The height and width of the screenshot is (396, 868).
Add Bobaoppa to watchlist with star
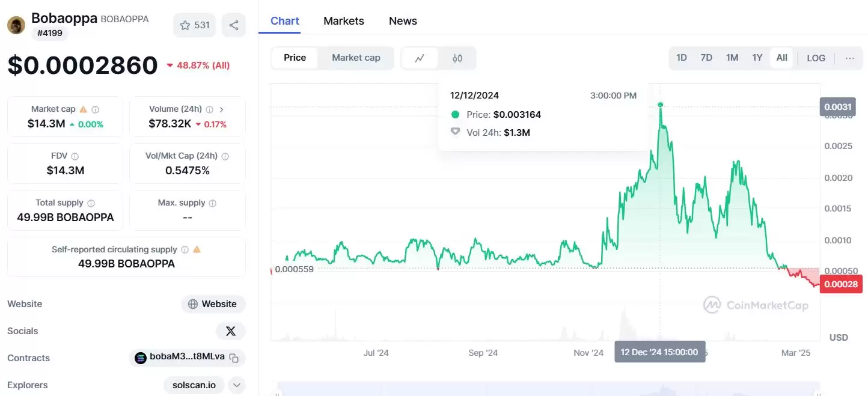(x=194, y=25)
